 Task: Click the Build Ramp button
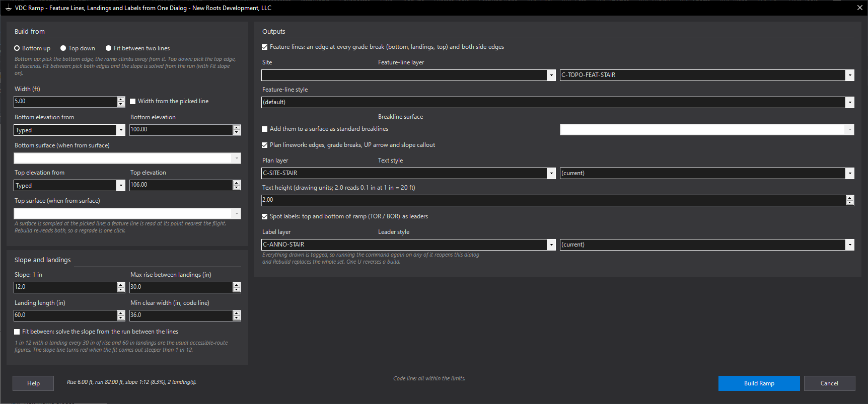pyautogui.click(x=759, y=383)
